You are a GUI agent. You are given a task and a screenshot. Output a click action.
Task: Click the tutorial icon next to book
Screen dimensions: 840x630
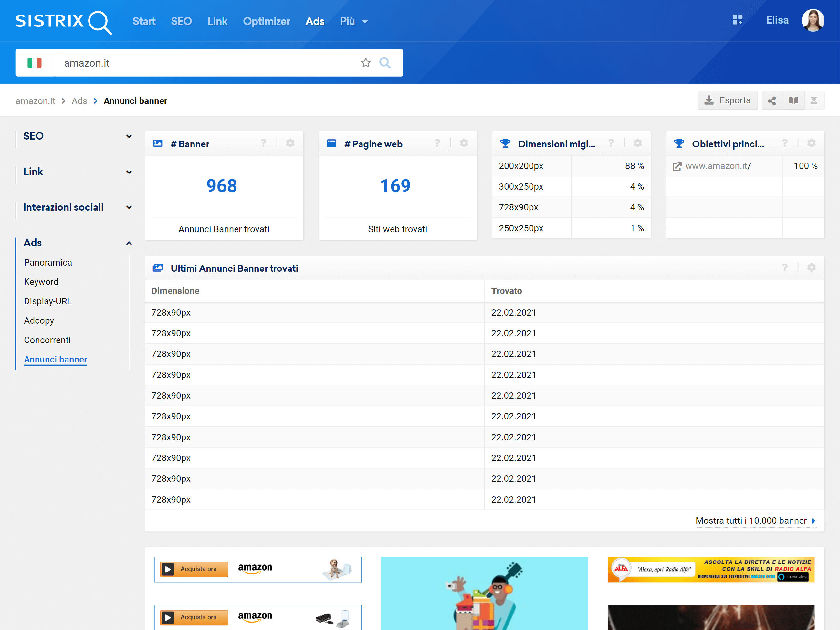pyautogui.click(x=814, y=100)
